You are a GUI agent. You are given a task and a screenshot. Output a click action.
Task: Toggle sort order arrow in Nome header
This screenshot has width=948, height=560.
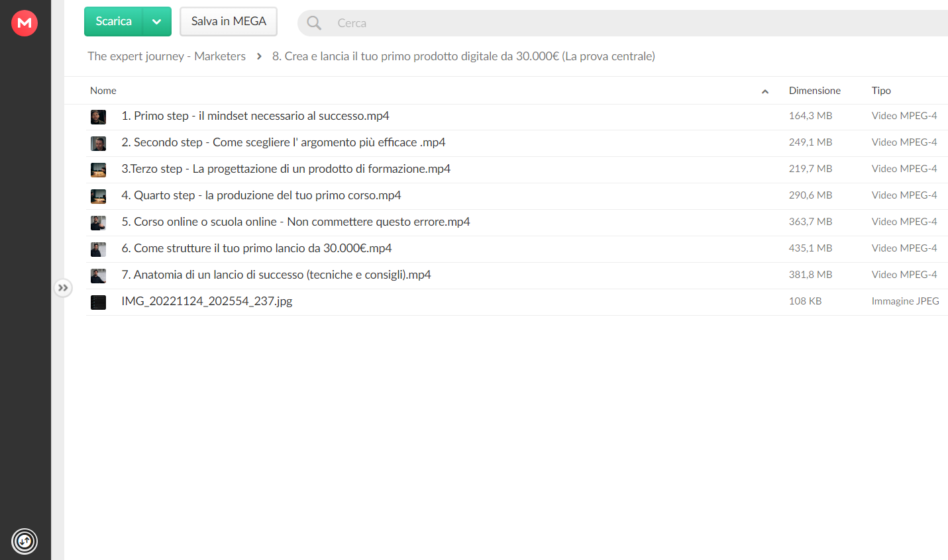(x=765, y=91)
